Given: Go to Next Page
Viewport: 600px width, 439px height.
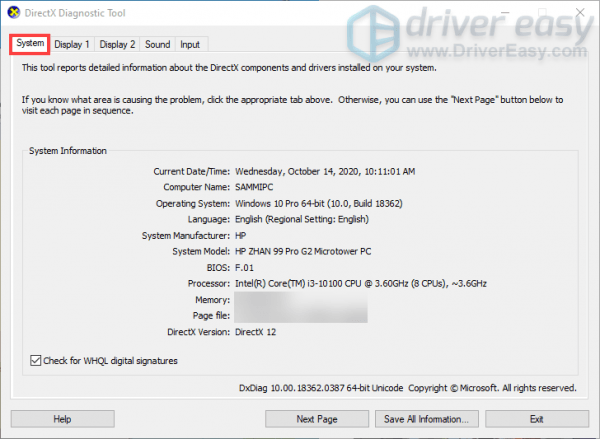Looking at the screenshot, I should click(317, 419).
